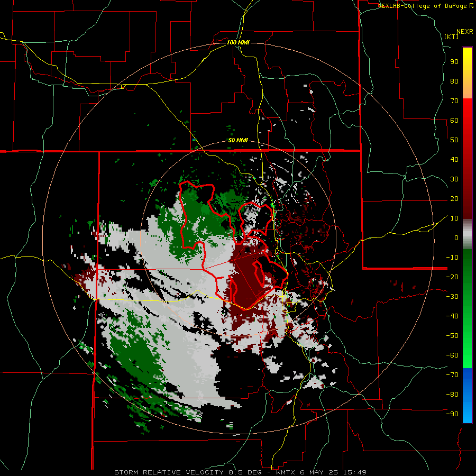
Task: Click the '50 NMI' range ring label
Action: [238, 140]
